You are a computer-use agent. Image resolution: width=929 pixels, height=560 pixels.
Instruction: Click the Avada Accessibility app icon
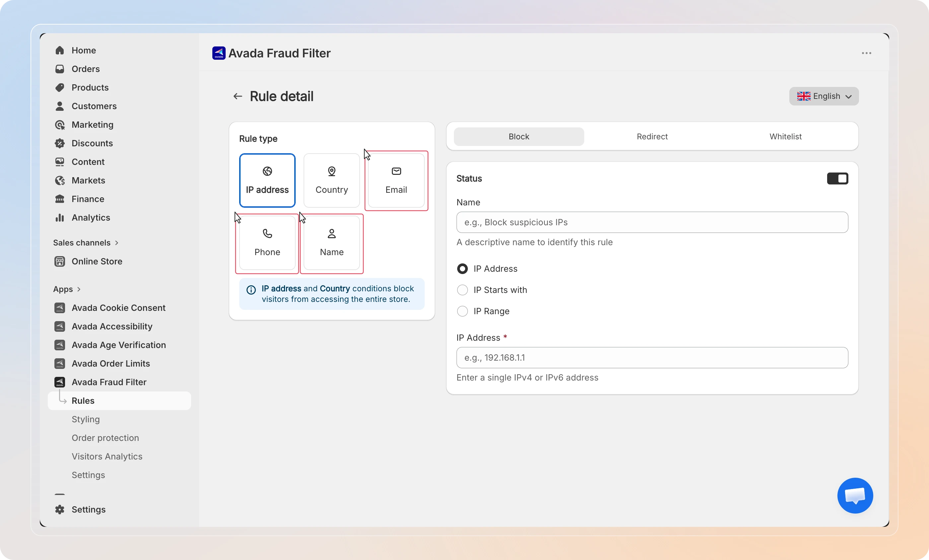click(60, 326)
